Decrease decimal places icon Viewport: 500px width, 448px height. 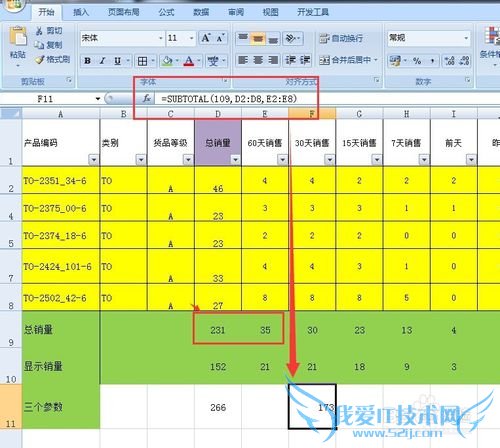coord(464,61)
